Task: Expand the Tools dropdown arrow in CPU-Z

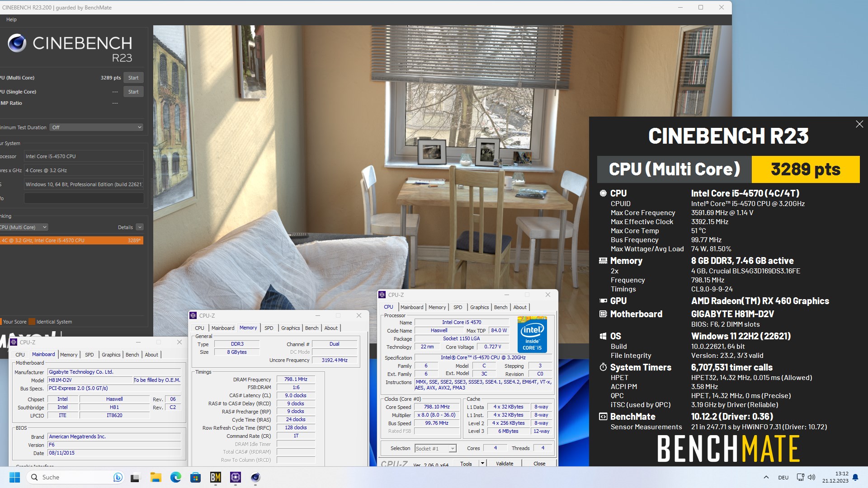Action: click(482, 464)
